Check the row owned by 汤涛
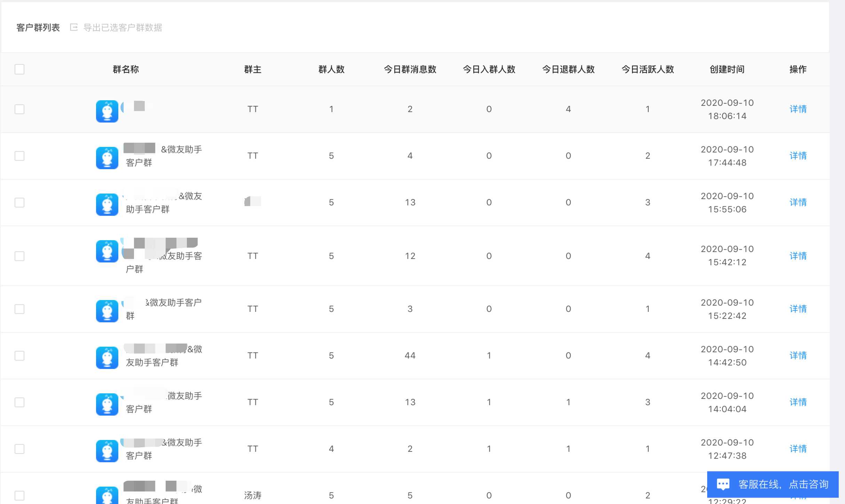Screen dimensions: 845x504 click(19, 496)
